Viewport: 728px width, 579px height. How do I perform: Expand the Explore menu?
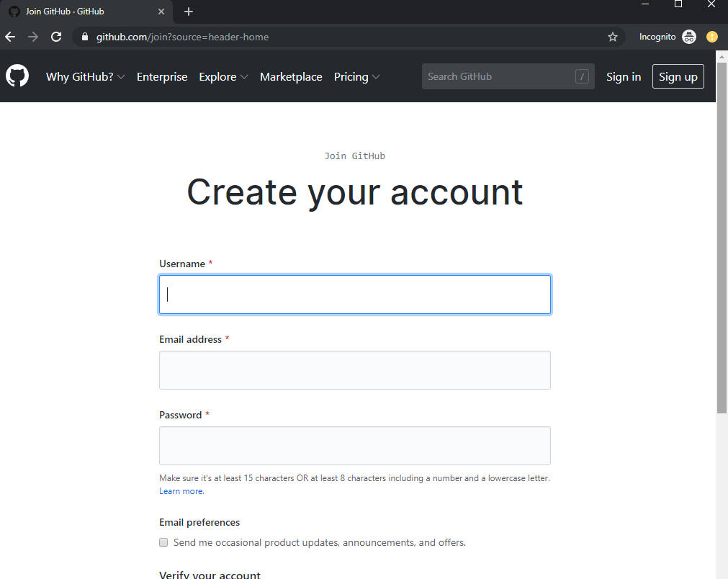tap(223, 76)
